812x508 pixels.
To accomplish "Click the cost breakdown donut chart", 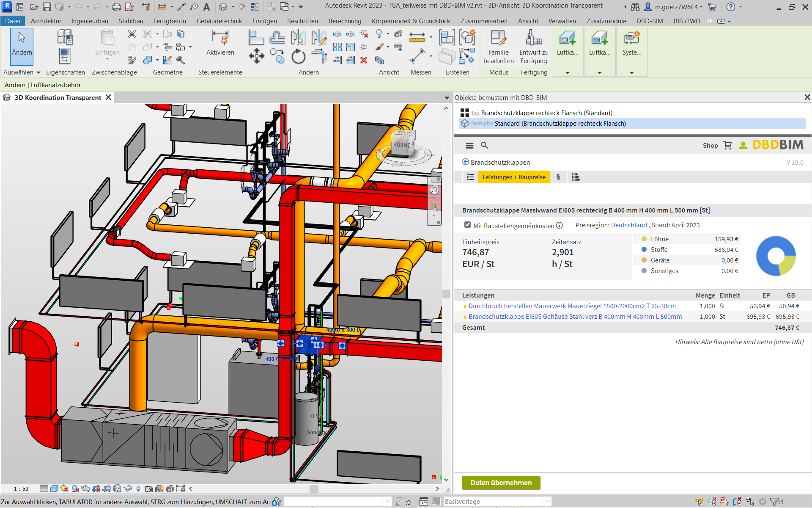I will 776,256.
